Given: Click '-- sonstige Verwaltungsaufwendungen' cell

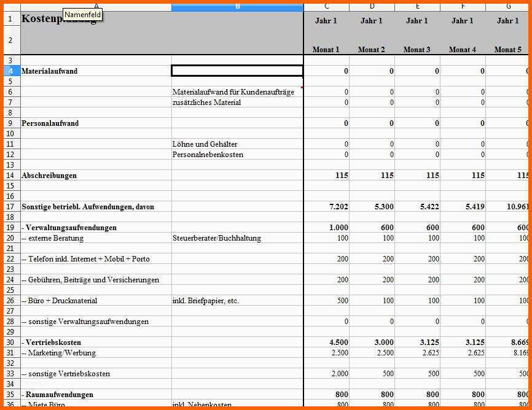Looking at the screenshot, I should [x=96, y=322].
